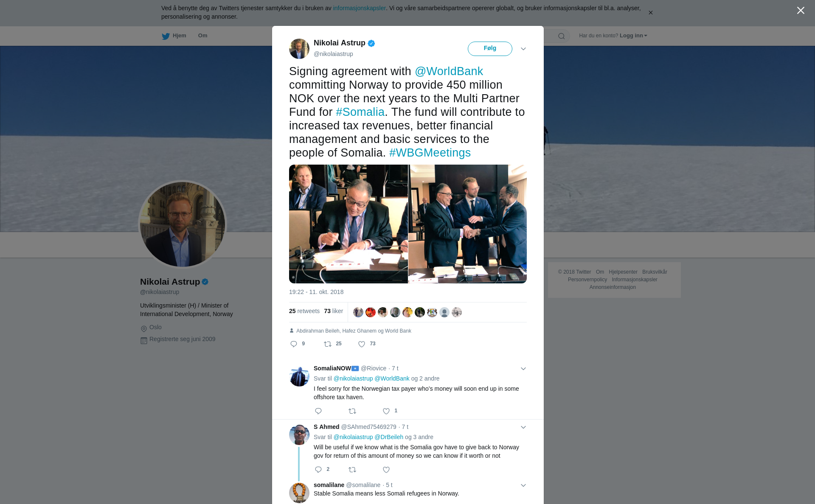Open the #WBGMeetings hashtag link
815x504 pixels.
click(430, 153)
